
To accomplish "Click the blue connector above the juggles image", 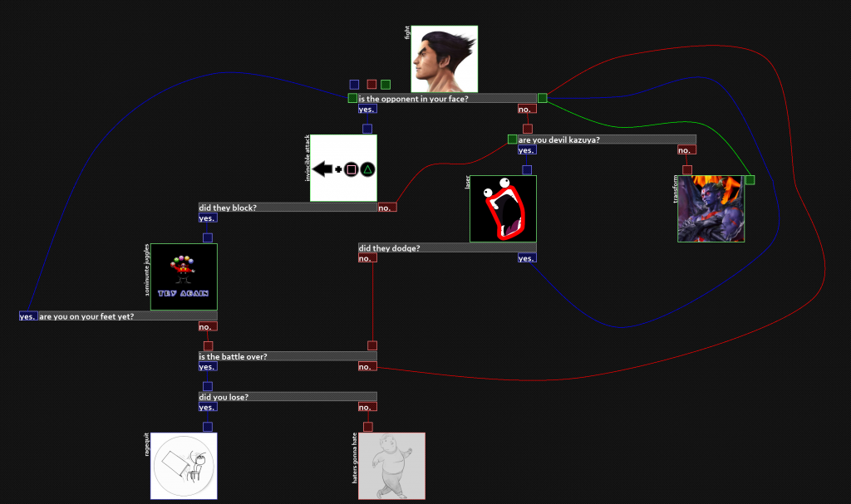I will (x=208, y=237).
